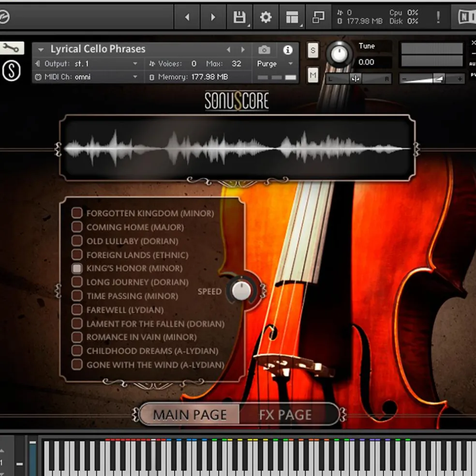The image size is (476, 476).
Task: Click the NI logo
Action: pos(466,17)
